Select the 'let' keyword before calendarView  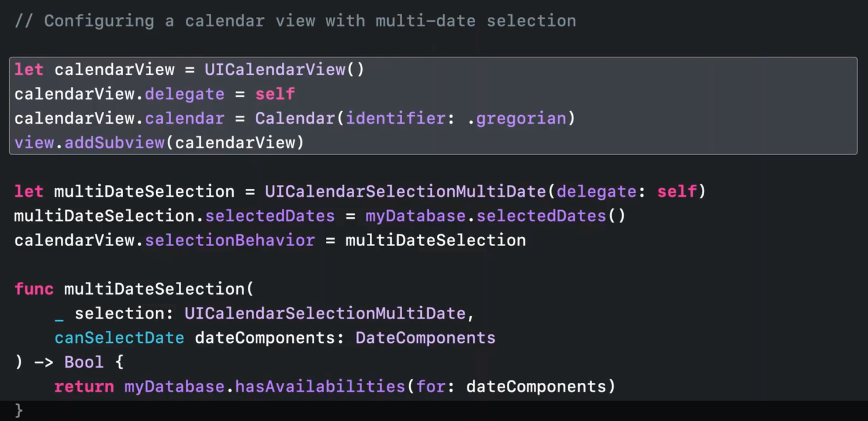pyautogui.click(x=29, y=69)
